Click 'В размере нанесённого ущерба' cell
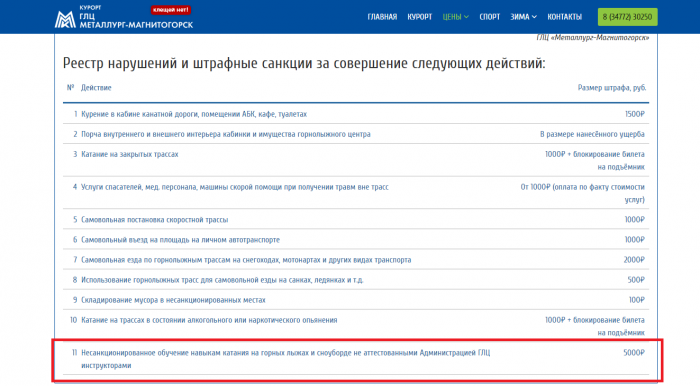 [592, 134]
